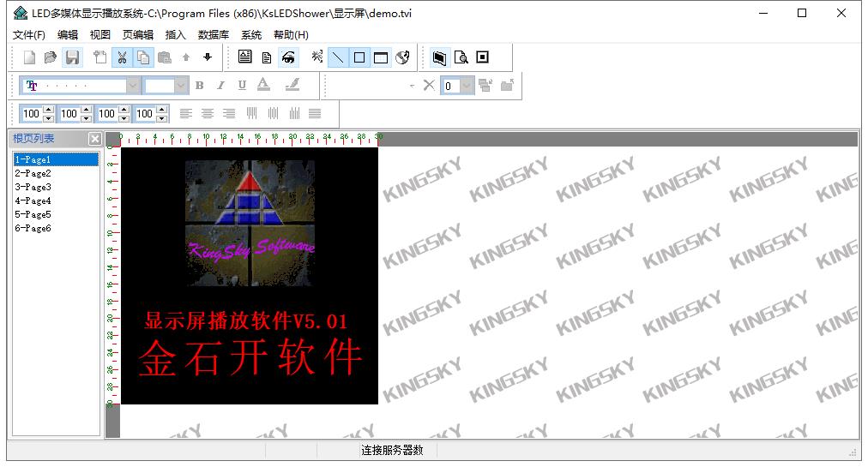Viewport: 868px width, 467px height.
Task: Click the screen display icon
Action: pos(439,57)
